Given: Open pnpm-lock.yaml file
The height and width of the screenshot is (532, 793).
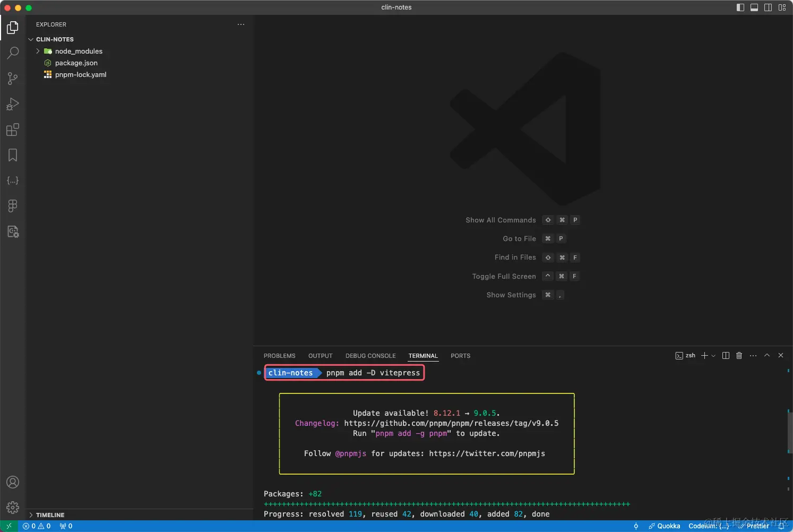Looking at the screenshot, I should pos(140,74).
